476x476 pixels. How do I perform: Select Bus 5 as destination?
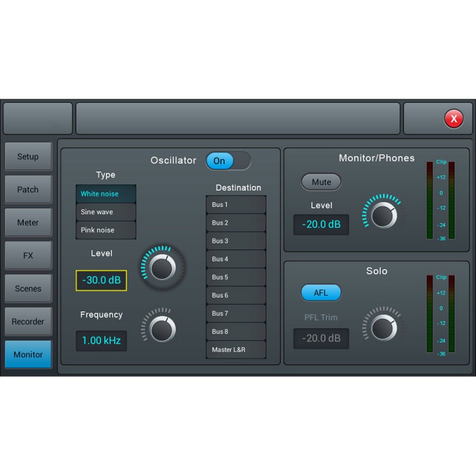236,277
